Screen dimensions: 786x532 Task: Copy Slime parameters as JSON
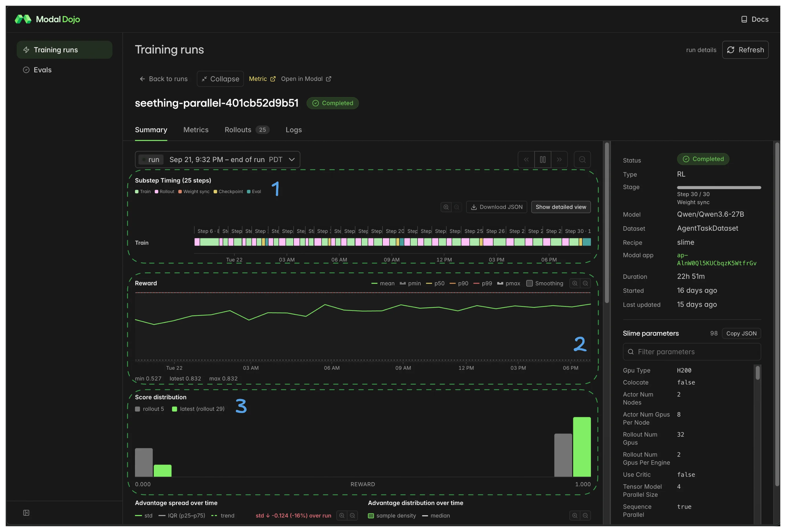tap(741, 333)
